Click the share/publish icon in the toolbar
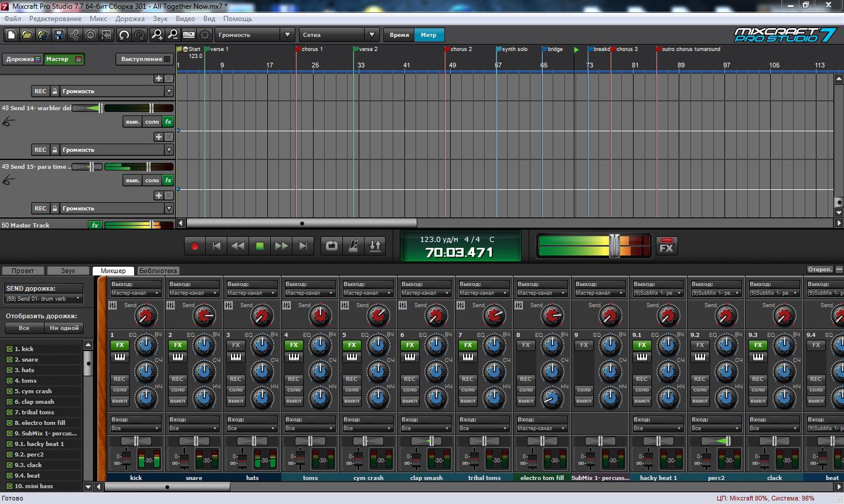This screenshot has width=844, height=504. pyautogui.click(x=74, y=35)
